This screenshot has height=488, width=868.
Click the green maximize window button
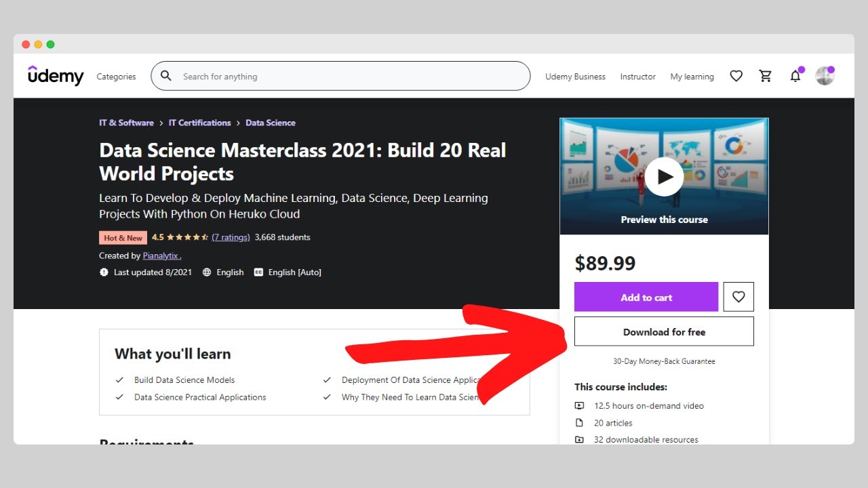point(50,45)
